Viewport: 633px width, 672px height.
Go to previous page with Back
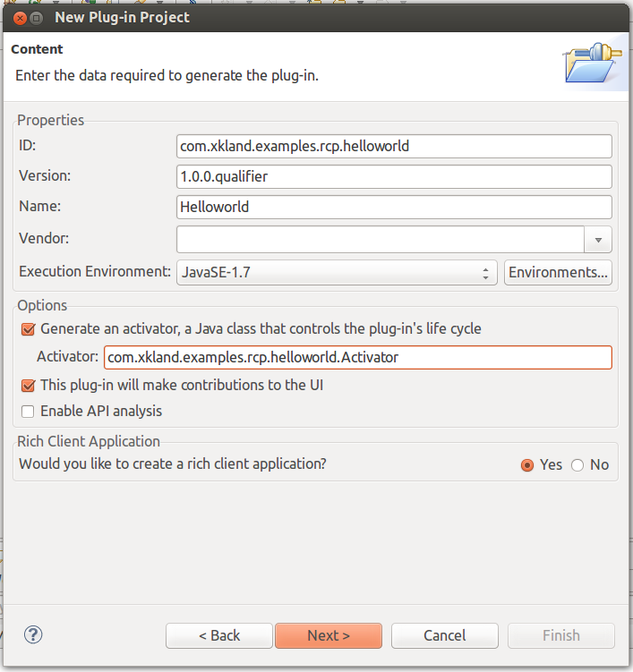[x=219, y=635]
